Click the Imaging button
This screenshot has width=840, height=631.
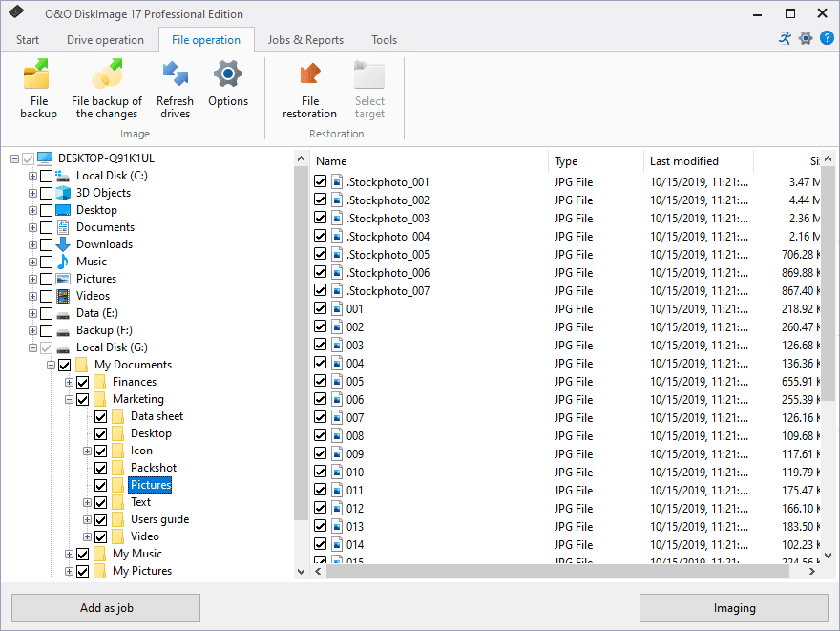coord(734,608)
